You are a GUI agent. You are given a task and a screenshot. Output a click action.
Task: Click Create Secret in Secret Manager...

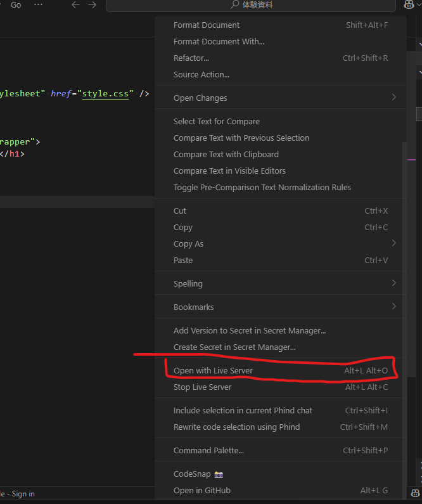point(281,347)
